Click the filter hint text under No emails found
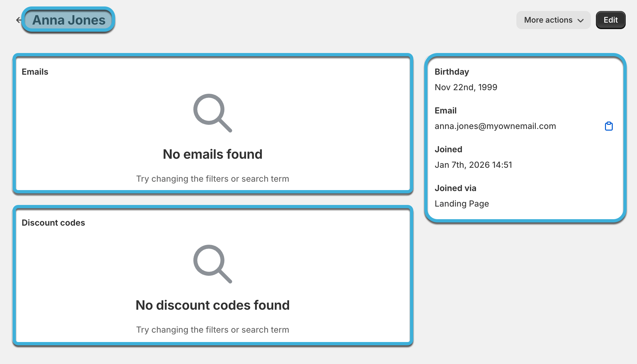The image size is (637, 364). (x=212, y=179)
